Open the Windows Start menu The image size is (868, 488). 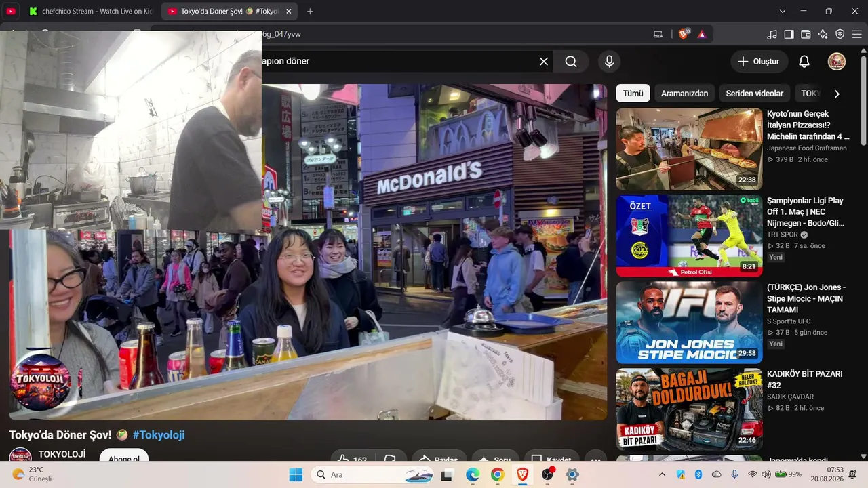coord(296,474)
